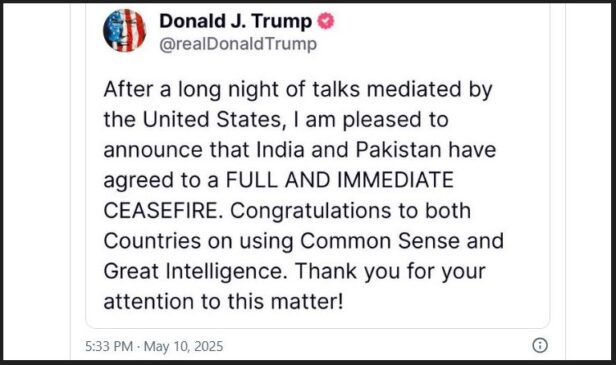Click the first line After a long night

[x=298, y=90]
